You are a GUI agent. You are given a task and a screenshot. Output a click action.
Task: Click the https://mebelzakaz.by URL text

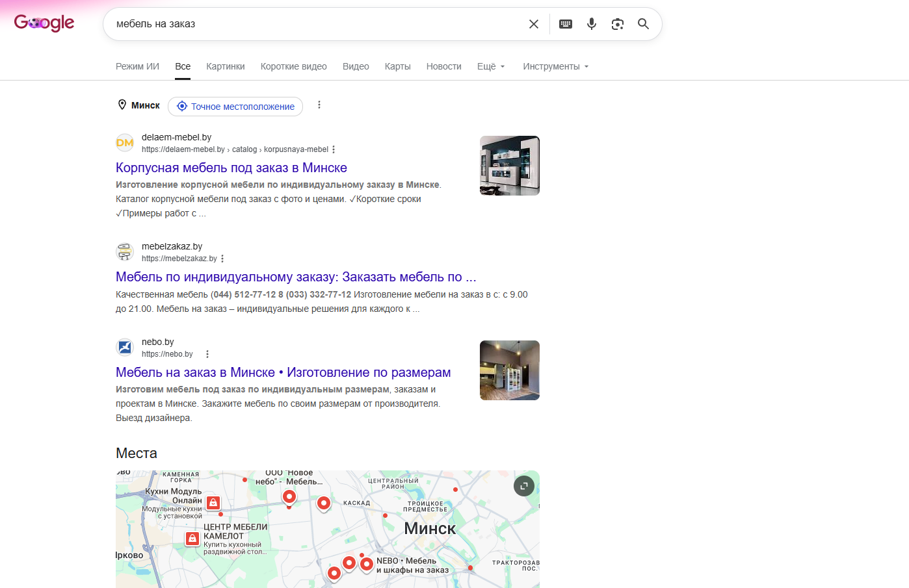(x=179, y=259)
